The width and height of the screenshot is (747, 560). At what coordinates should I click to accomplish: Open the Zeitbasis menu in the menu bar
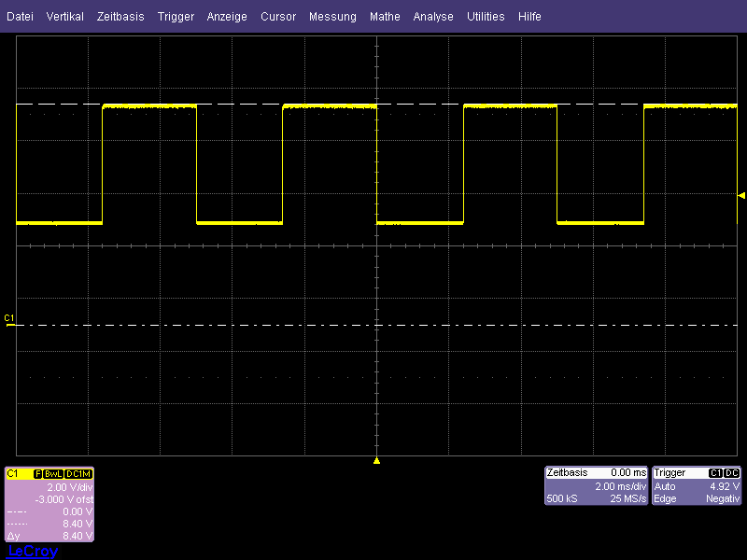pyautogui.click(x=120, y=17)
